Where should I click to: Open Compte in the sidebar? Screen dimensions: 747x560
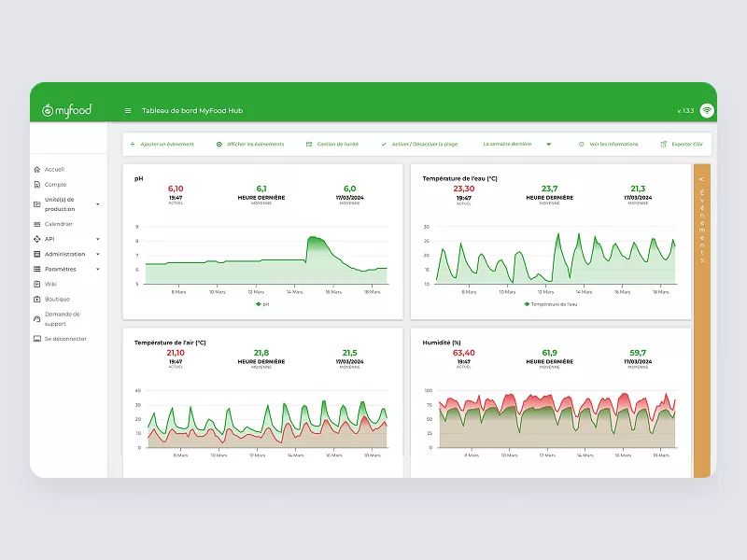(x=55, y=185)
